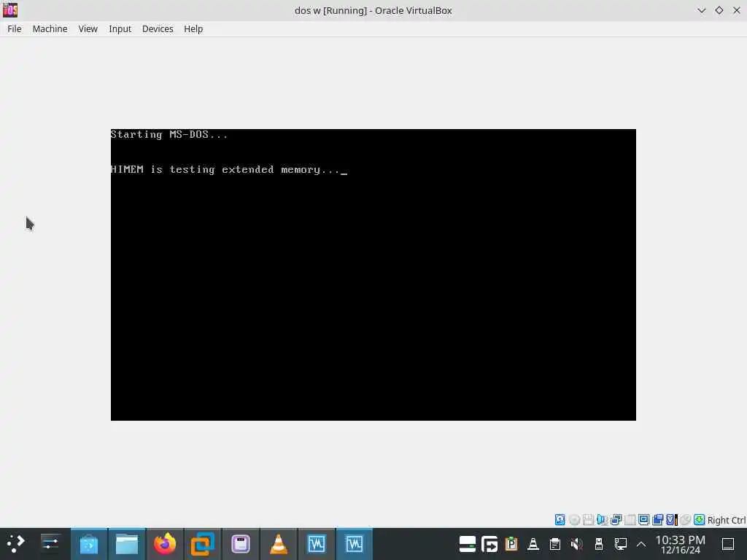Click the yellow P clipboard tray icon
Screen dimensions: 747x560
point(511,544)
